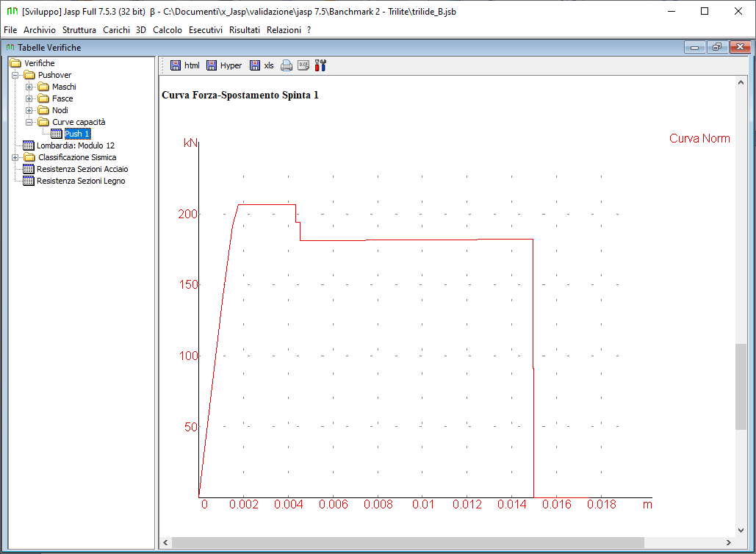This screenshot has width=756, height=554.
Task: Click the Verifiche root folder icon
Action: click(16, 63)
